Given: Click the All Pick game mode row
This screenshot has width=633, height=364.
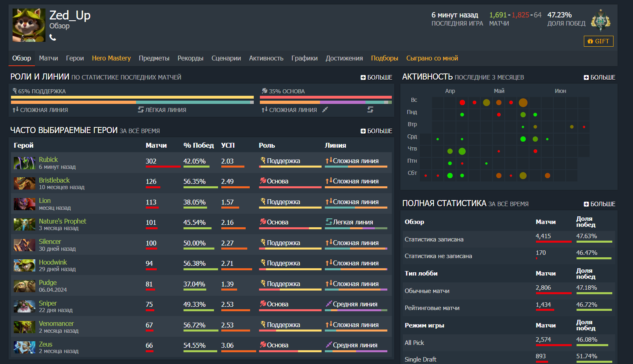Looking at the screenshot, I should (509, 342).
